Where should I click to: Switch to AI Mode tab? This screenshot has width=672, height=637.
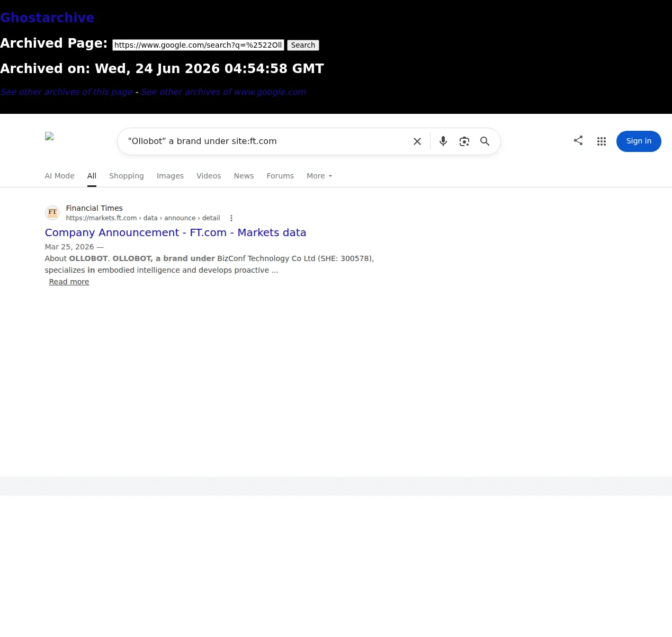59,176
